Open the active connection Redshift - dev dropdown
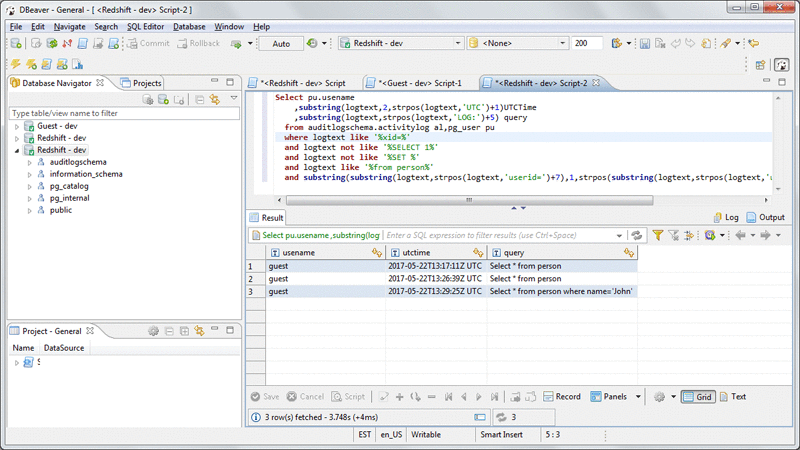Viewport: 800px width, 450px height. (x=400, y=44)
